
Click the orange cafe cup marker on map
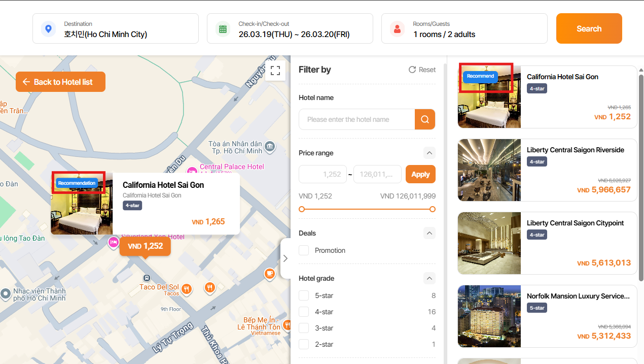269,274
